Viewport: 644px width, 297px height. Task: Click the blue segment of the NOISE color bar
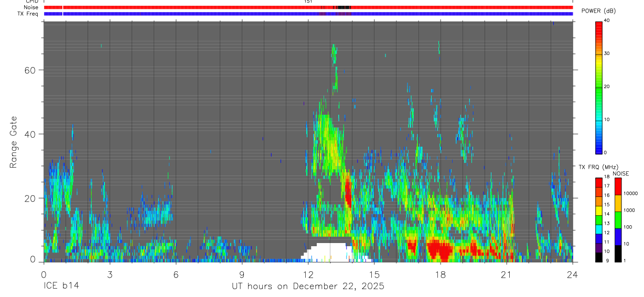click(618, 236)
